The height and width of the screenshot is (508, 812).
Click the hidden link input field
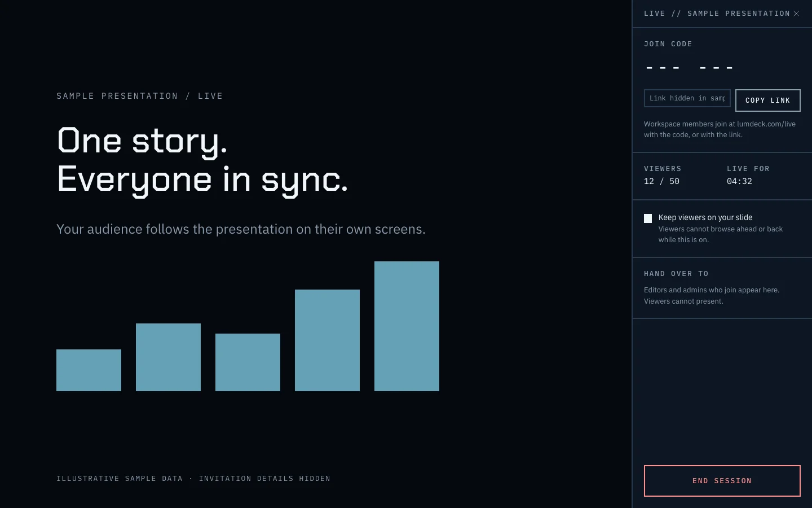click(x=687, y=98)
